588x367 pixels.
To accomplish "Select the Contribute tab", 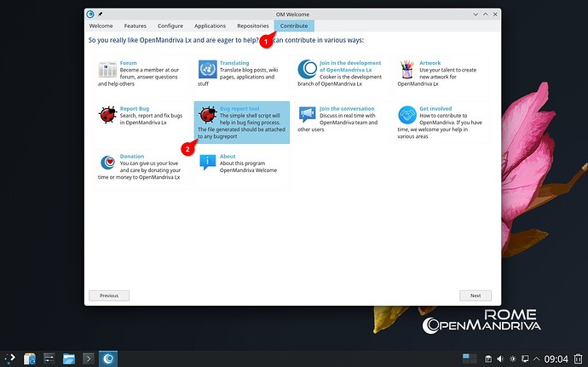I will 294,26.
